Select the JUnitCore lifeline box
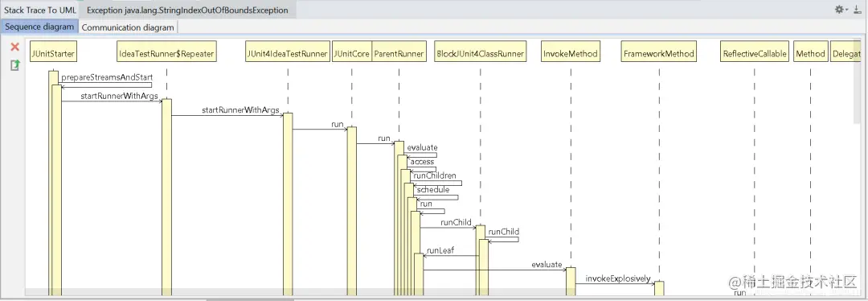 [351, 51]
